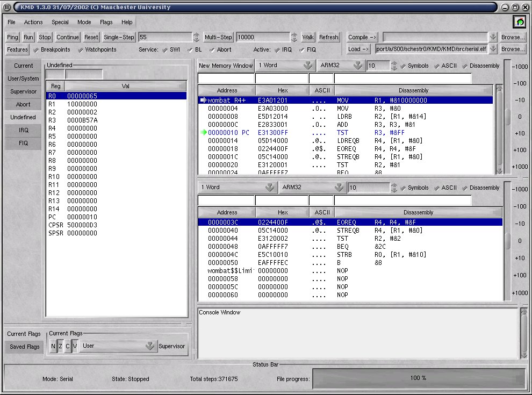Click the Run button
The image size is (532, 395).
(28, 37)
